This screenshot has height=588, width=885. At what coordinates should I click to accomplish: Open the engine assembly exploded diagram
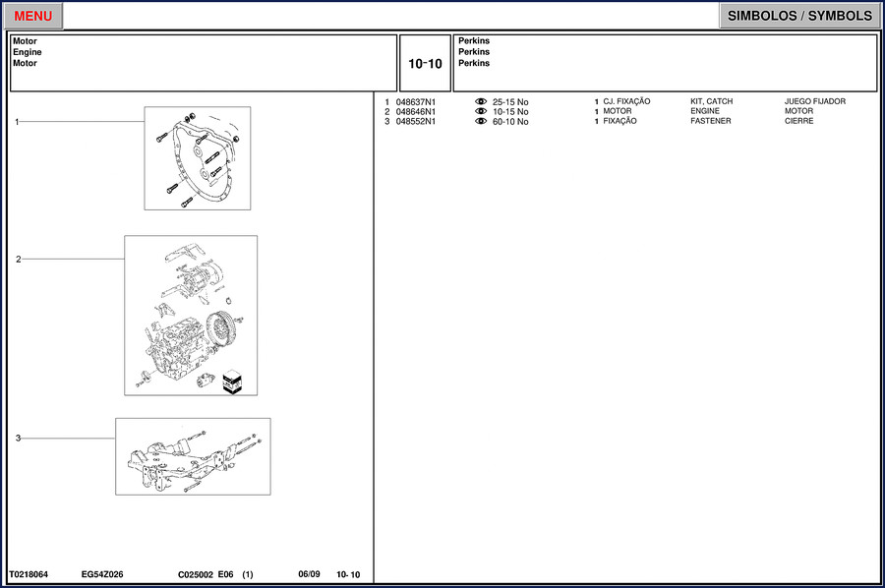click(x=191, y=316)
